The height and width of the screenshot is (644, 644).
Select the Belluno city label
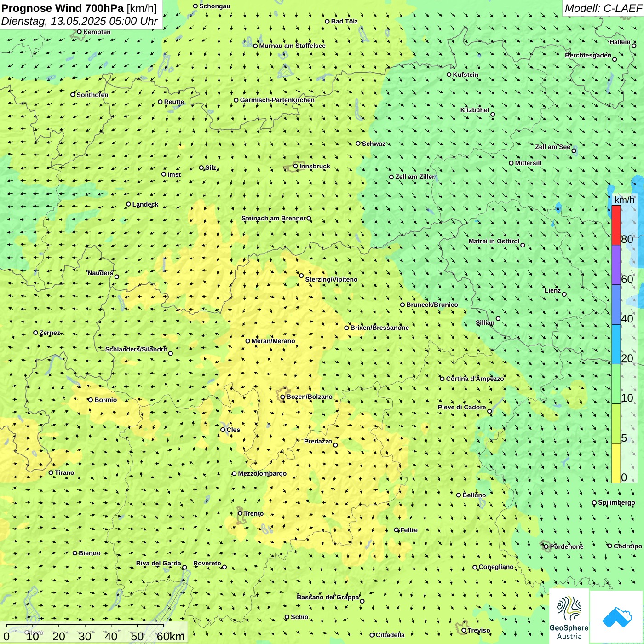pyautogui.click(x=474, y=495)
